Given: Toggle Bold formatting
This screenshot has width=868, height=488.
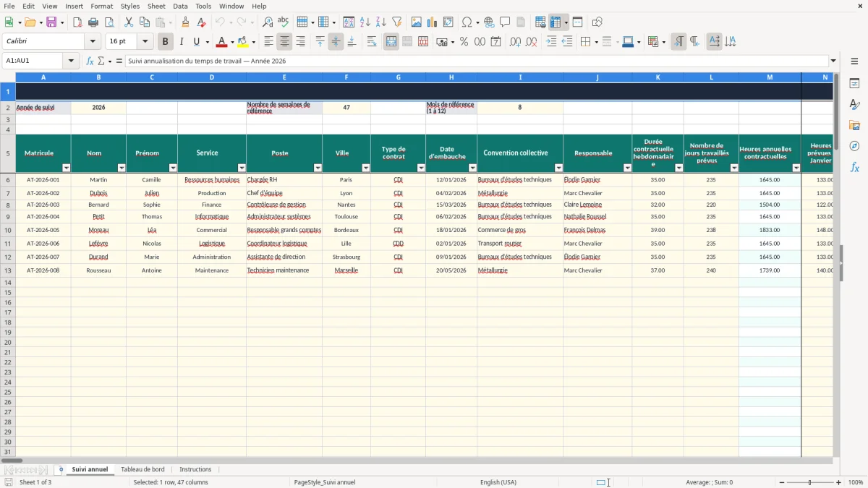Looking at the screenshot, I should [x=166, y=42].
